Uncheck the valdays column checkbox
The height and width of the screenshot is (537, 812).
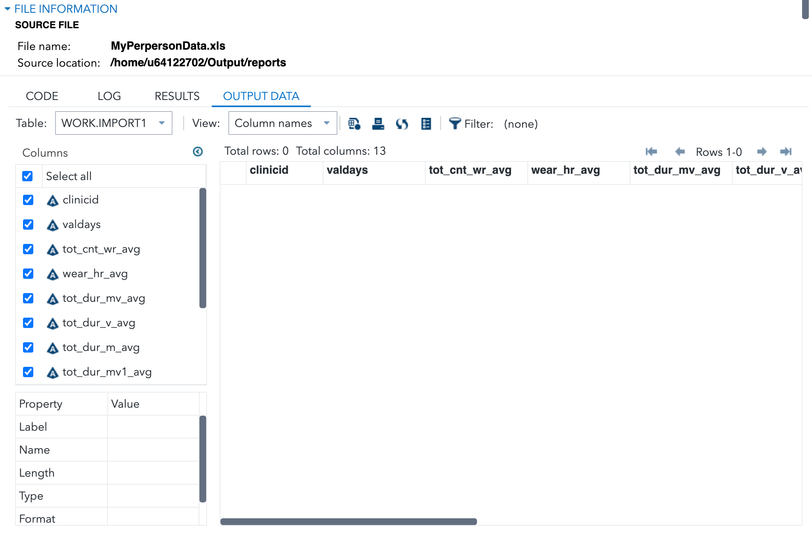point(28,224)
